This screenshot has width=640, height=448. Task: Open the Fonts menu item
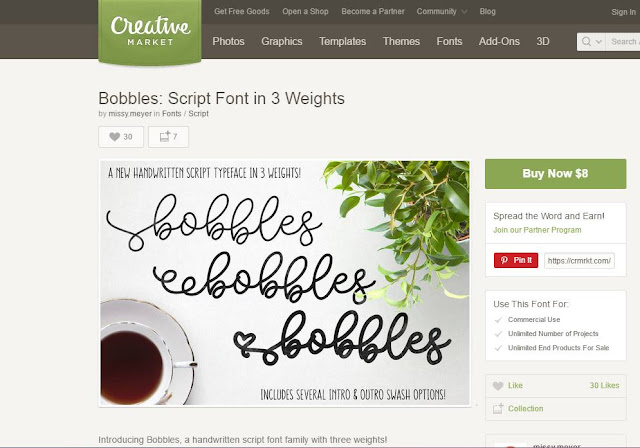click(x=449, y=41)
